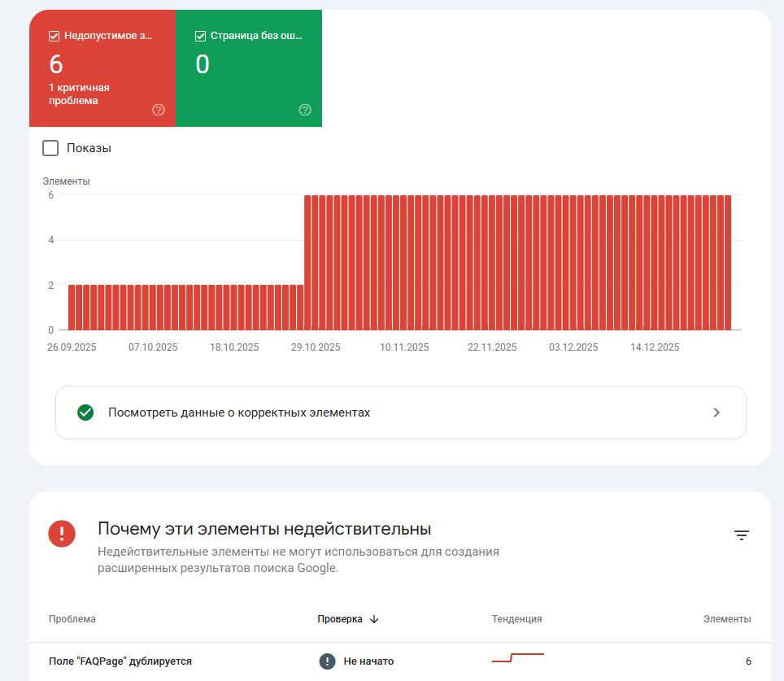Uncheck the Недопустимое checkbox in red card
Viewport: 784px width, 681px height.
[x=54, y=36]
